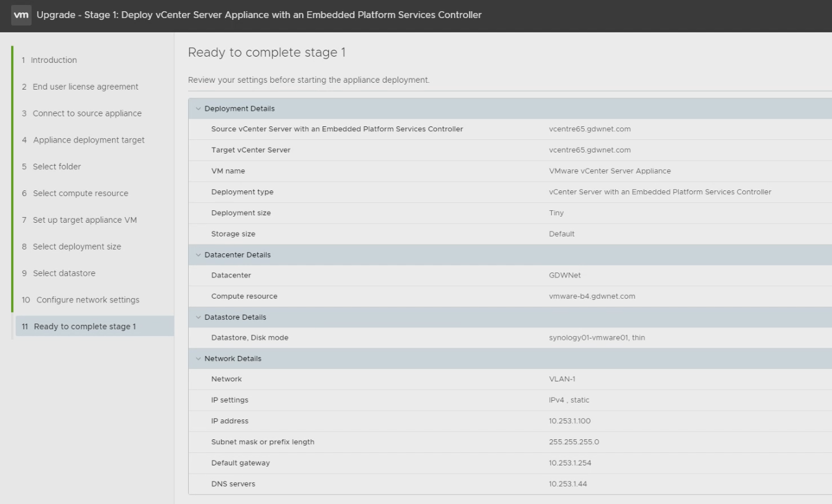Select synology01-vmware01, thin value

(597, 338)
